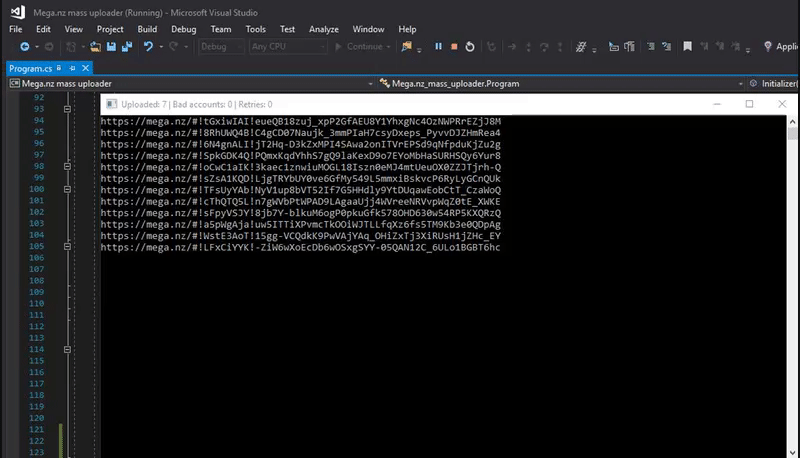Close the Program.cs tab
Viewport: 800px width, 458px height.
85,68
